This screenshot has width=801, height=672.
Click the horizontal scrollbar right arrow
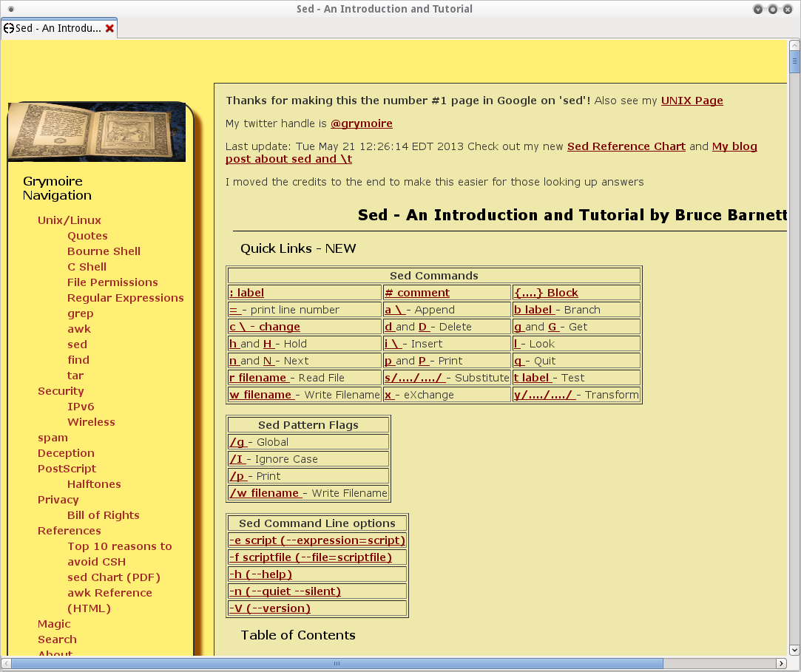click(x=782, y=664)
